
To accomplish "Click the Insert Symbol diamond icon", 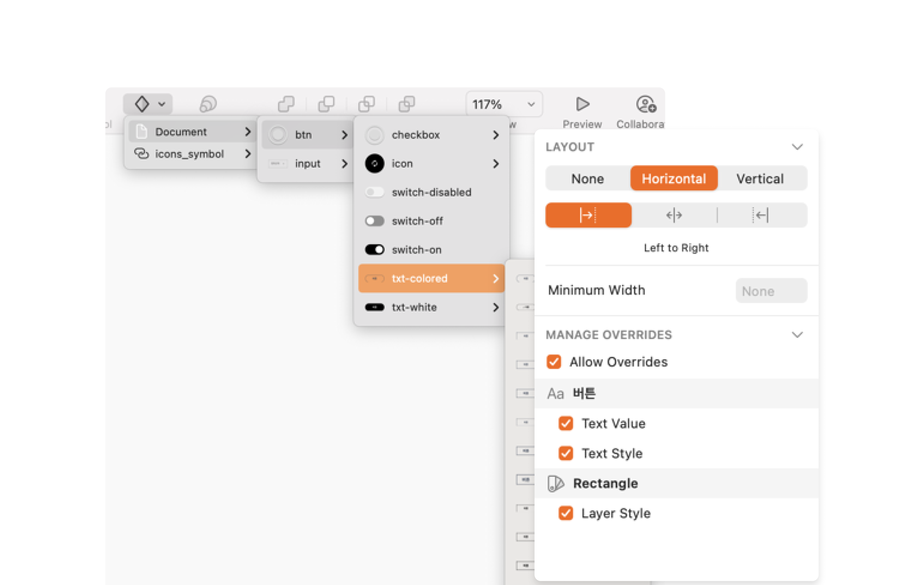I will 142,104.
